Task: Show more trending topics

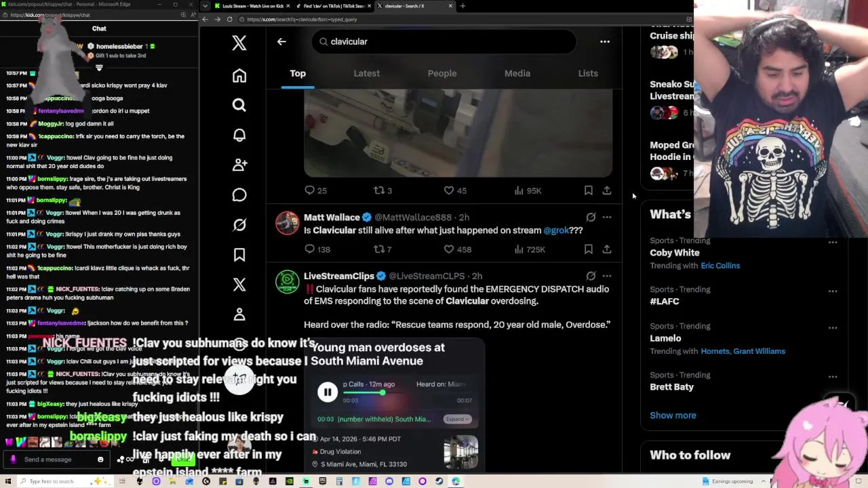Action: coord(672,415)
